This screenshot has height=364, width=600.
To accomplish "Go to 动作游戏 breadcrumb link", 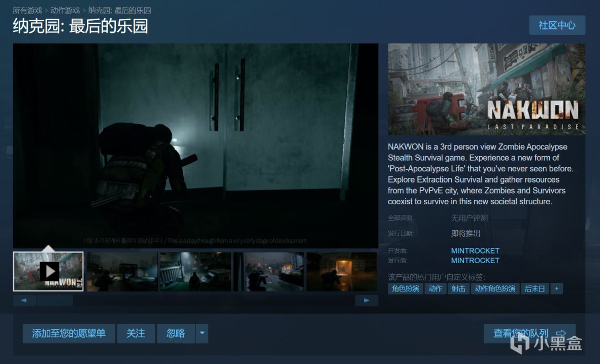I will tap(65, 10).
